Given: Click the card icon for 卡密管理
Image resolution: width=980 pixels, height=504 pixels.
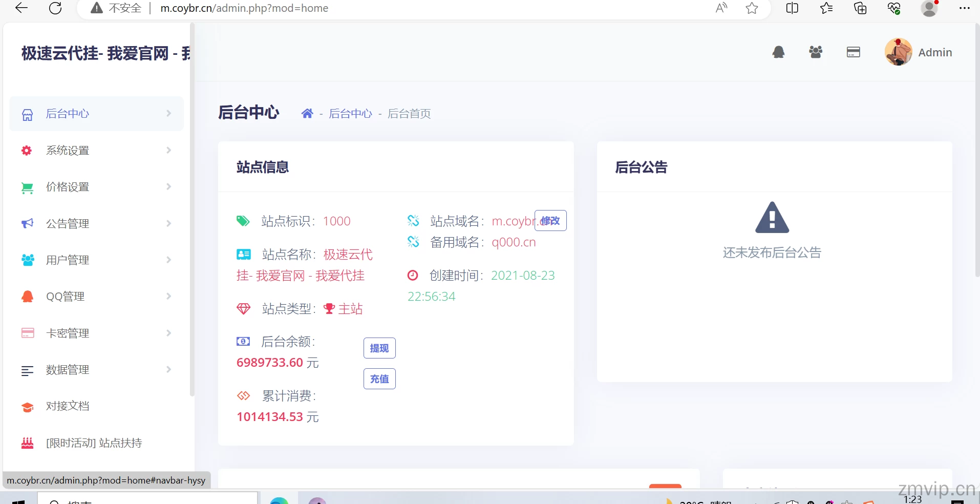Looking at the screenshot, I should 28,333.
